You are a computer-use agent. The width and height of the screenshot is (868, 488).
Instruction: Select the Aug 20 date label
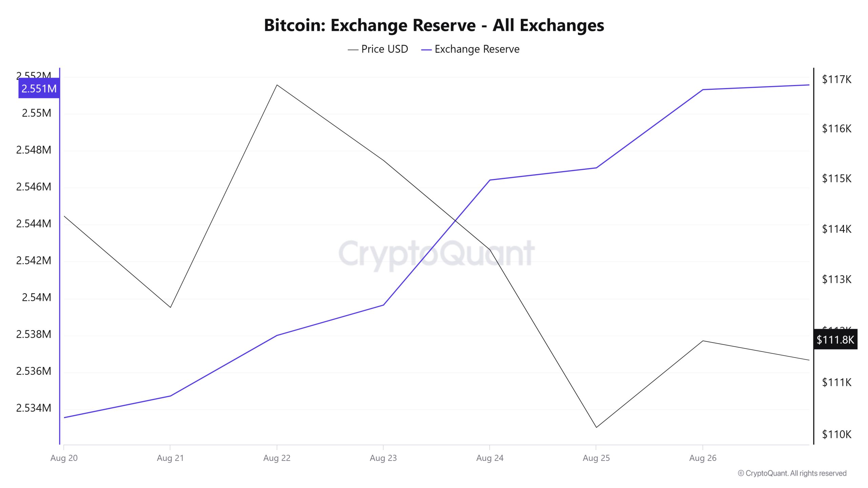click(x=64, y=458)
